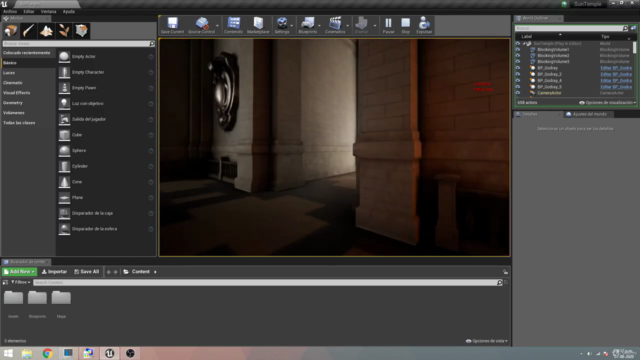Select the Landscape mode icon
The image size is (640, 360).
[46, 31]
